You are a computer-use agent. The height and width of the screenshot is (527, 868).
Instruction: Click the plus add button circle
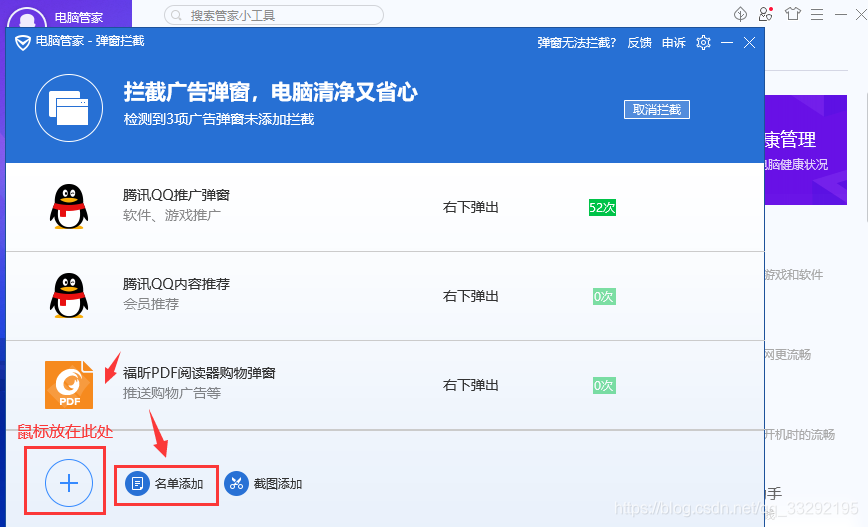[69, 483]
